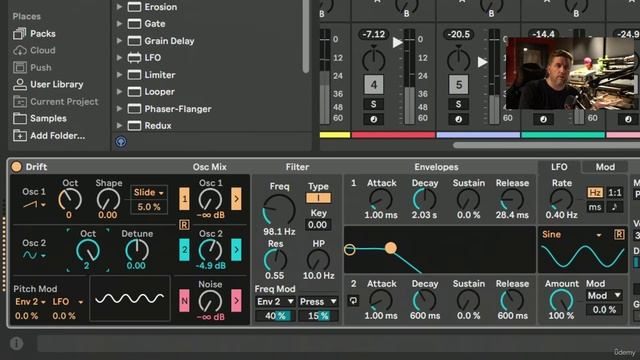Open Osc 2 waveform selector
The width and height of the screenshot is (640, 360).
click(x=34, y=256)
